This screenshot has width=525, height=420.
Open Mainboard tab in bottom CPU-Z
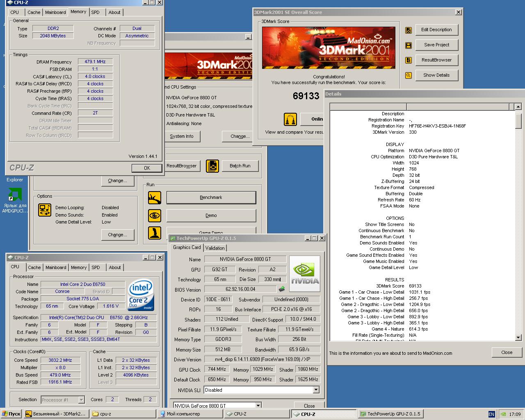pyautogui.click(x=56, y=267)
